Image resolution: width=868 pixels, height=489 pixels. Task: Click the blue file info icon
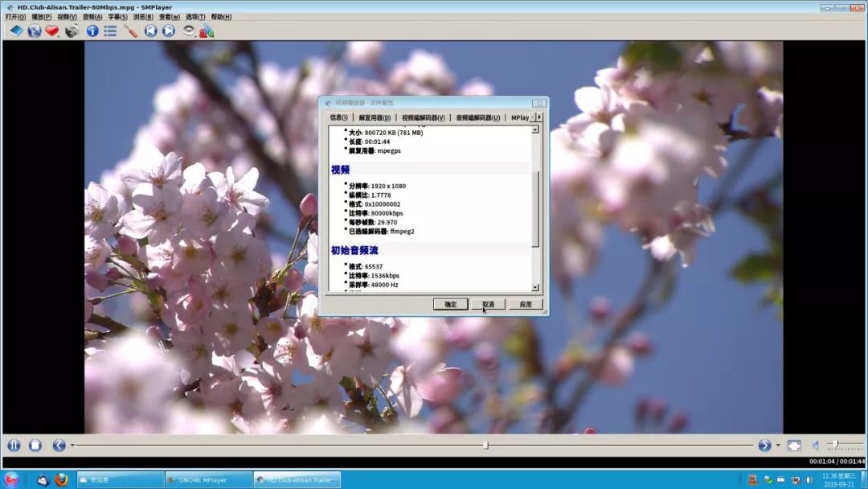(x=92, y=31)
